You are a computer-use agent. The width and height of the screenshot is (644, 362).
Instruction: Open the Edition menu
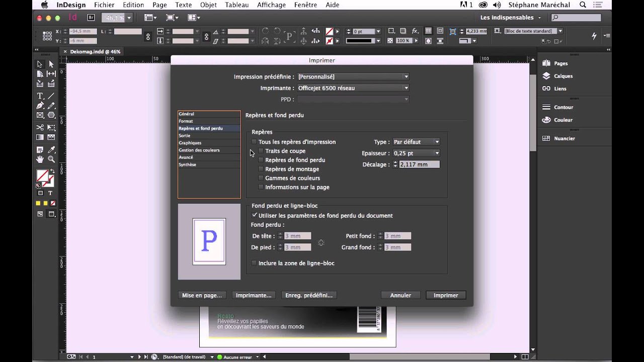(133, 5)
